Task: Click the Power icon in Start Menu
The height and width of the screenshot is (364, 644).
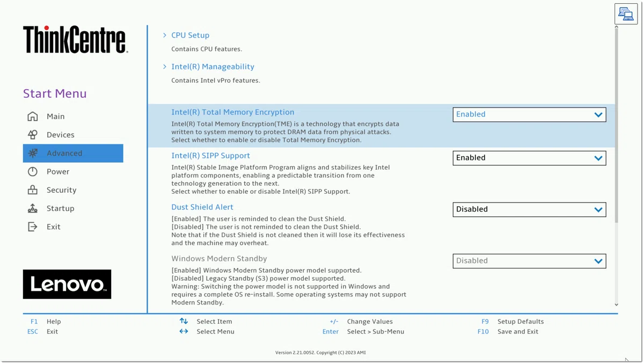Action: pos(33,172)
